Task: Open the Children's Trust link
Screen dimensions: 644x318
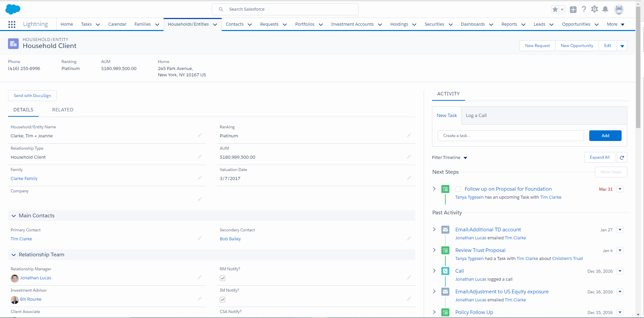Action: click(568, 259)
